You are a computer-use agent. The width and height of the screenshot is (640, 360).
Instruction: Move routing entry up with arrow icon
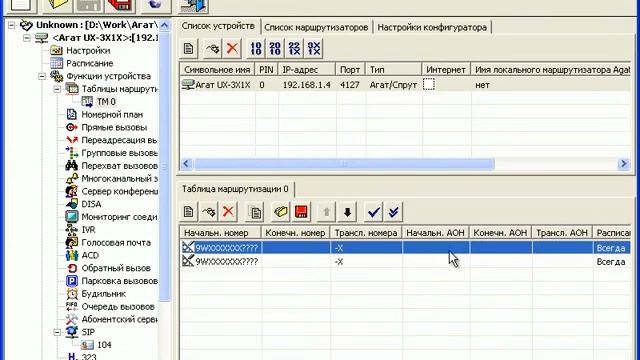(x=327, y=212)
